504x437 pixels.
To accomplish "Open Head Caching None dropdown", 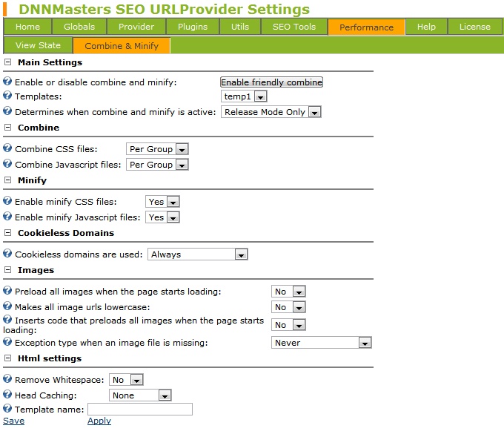I will [x=140, y=395].
